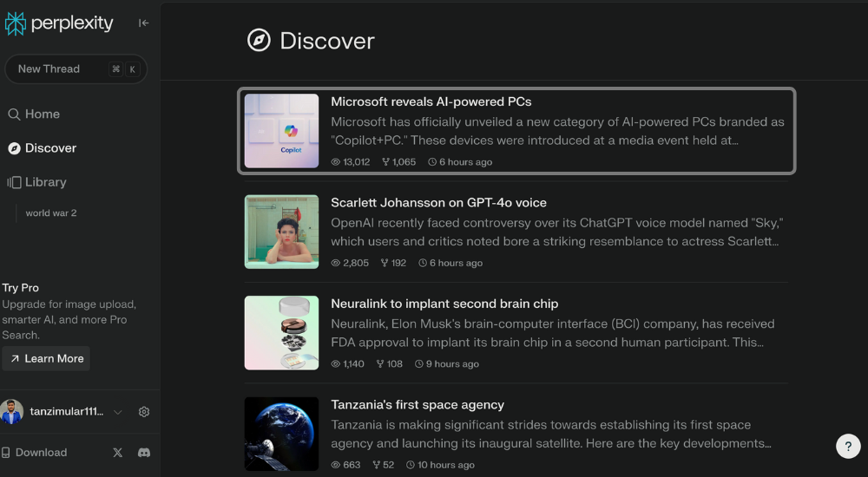
Task: Click the Discover compass icon in sidebar
Action: point(15,148)
